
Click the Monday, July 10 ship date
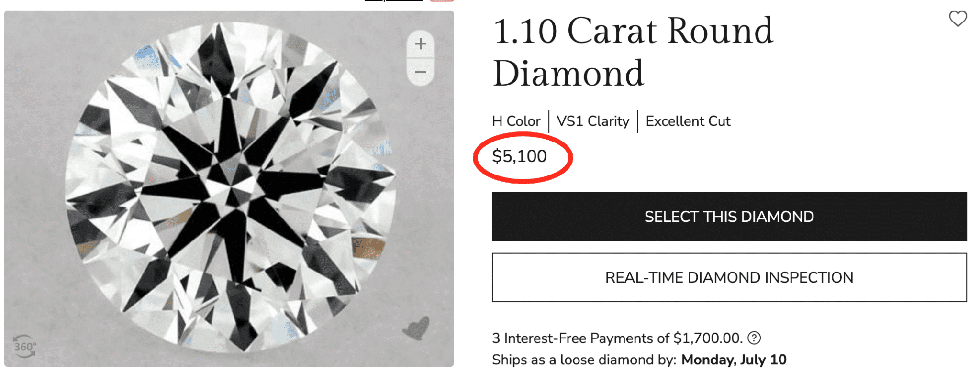tap(734, 360)
